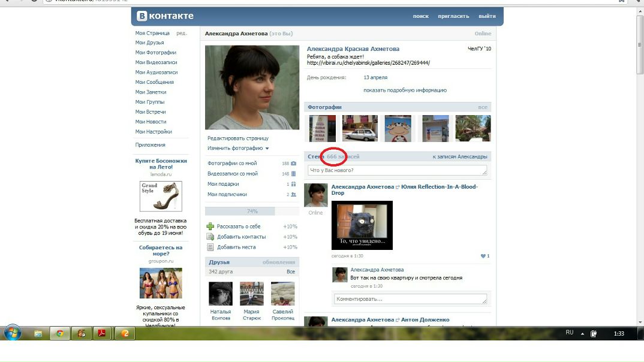Viewport: 644px width, 362px height.
Task: Open Мои Встречи in the left menu
Action: point(151,111)
